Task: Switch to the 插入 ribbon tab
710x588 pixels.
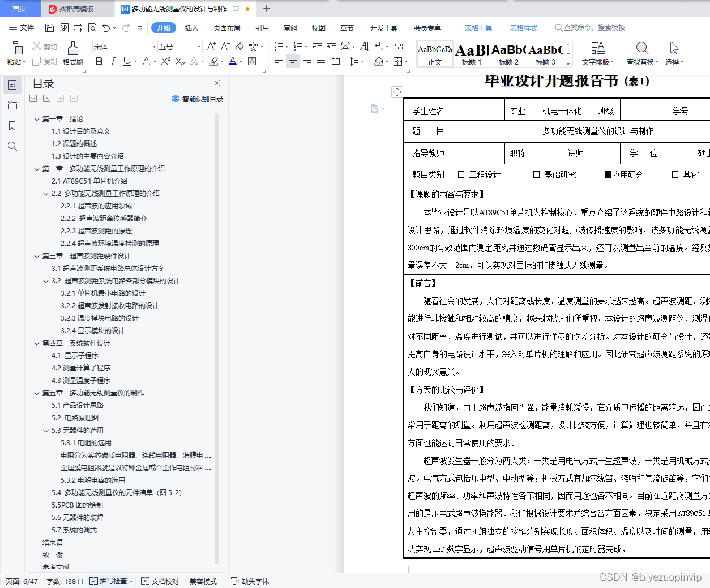Action: (191, 27)
